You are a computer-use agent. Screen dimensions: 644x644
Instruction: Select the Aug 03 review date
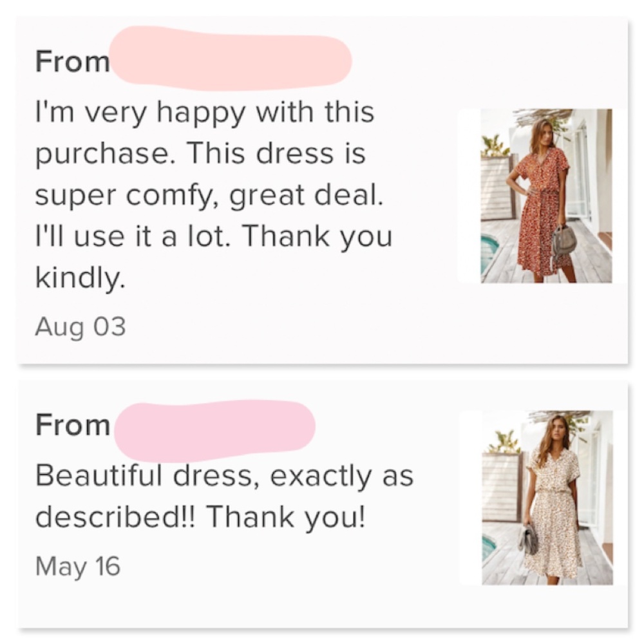[80, 327]
